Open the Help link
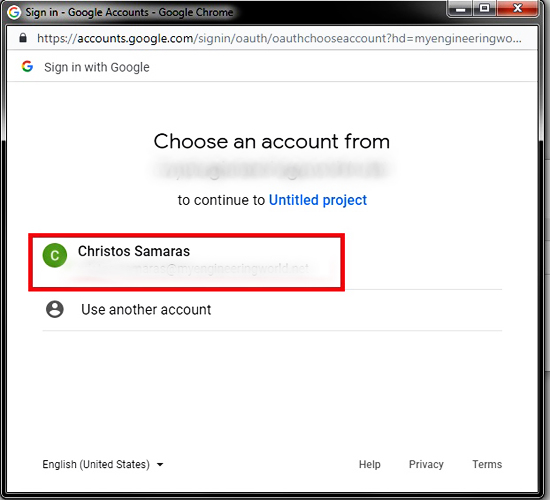 (369, 464)
